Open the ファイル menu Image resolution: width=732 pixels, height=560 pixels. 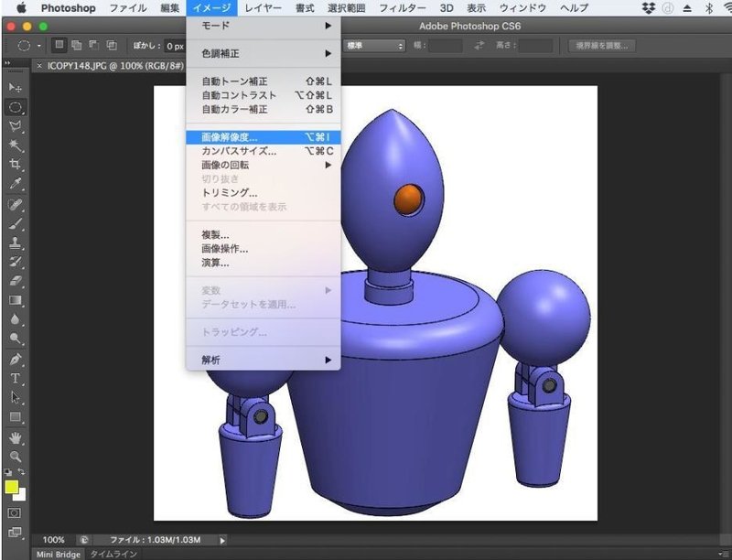(x=128, y=8)
